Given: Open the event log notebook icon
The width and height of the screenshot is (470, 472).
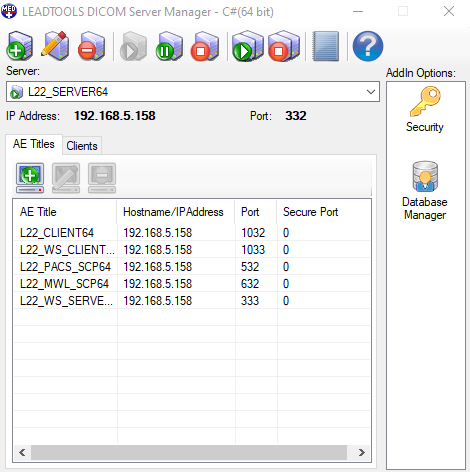Looking at the screenshot, I should pyautogui.click(x=326, y=46).
